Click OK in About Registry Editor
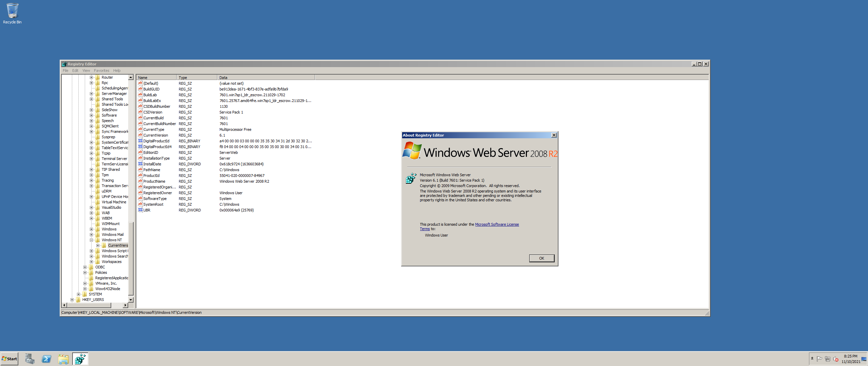This screenshot has width=868, height=366. coord(541,258)
